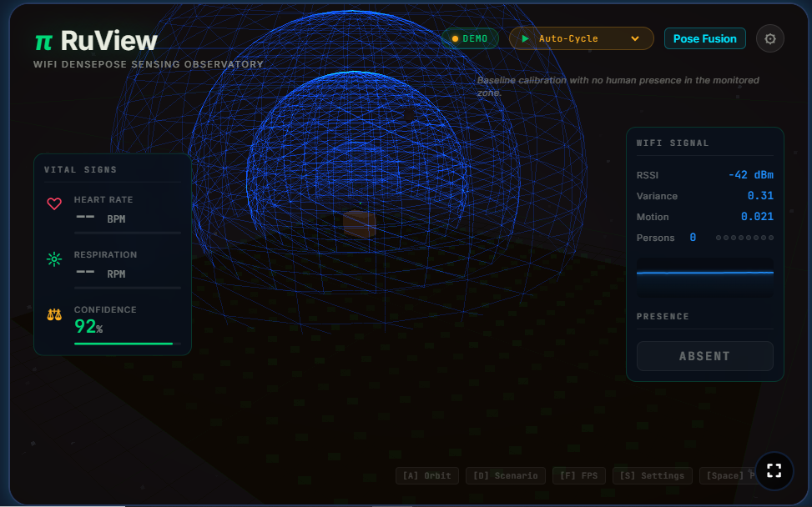Click the ABSENT presence indicator
Viewport: 812px width, 507px height.
coord(705,356)
